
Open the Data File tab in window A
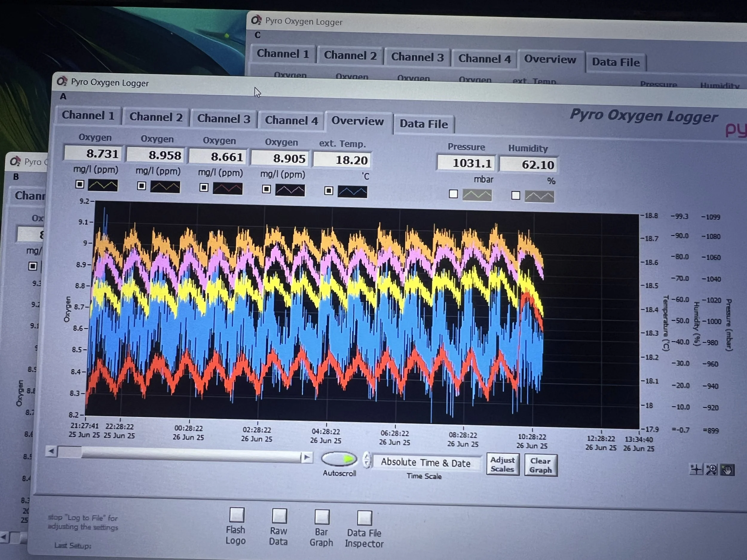(x=424, y=124)
